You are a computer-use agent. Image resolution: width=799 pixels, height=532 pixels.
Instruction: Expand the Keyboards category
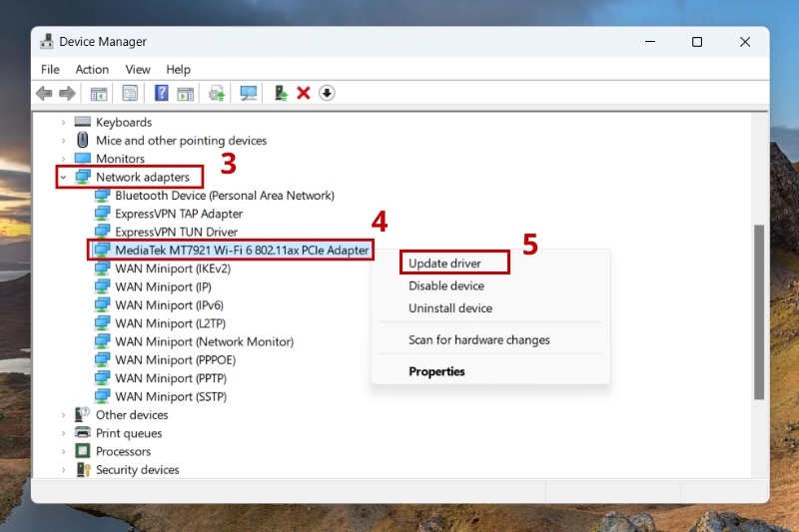tap(63, 122)
